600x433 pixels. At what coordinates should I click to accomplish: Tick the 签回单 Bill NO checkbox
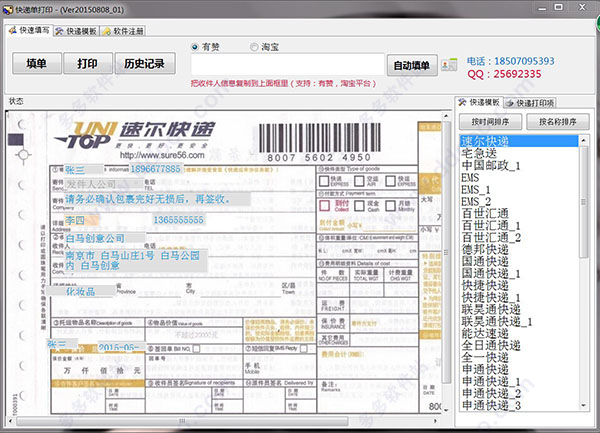(x=196, y=349)
